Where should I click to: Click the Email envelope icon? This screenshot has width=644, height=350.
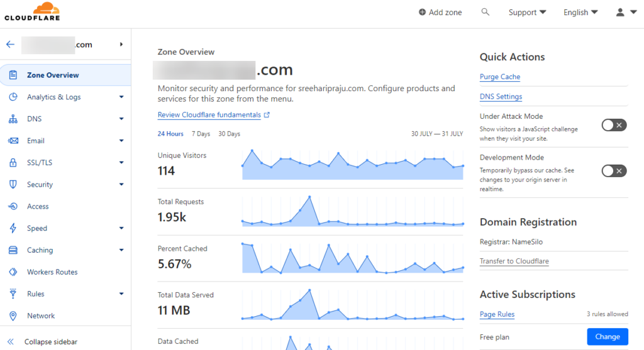(13, 141)
